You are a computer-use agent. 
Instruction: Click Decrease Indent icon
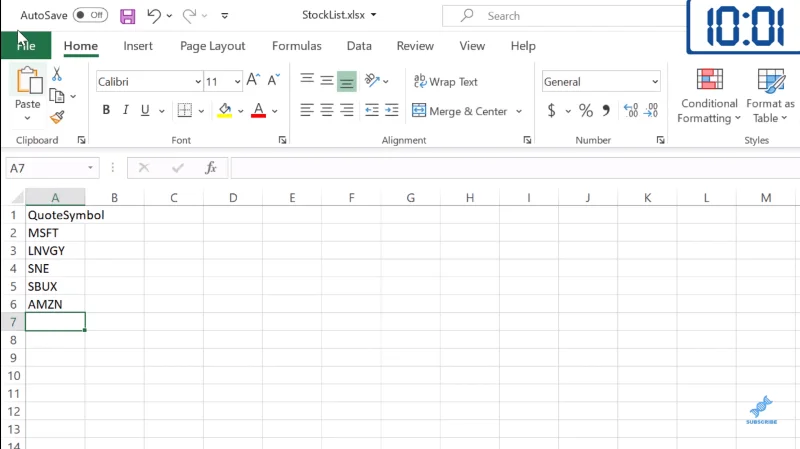click(371, 110)
